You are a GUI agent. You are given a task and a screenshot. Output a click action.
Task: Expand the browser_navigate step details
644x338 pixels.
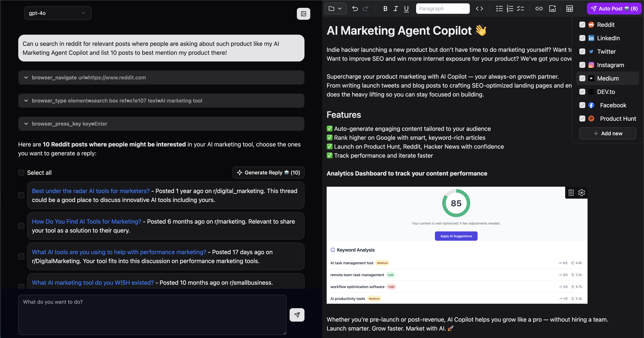click(x=26, y=78)
